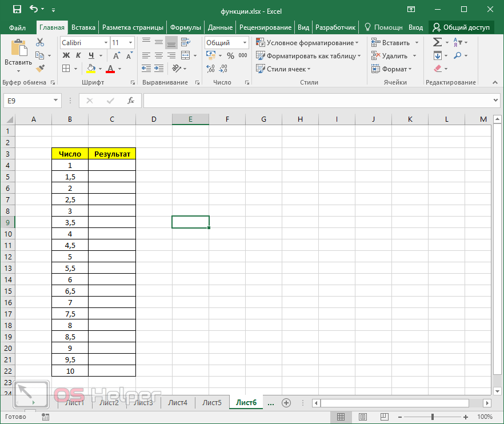Click the accounting number format icon
Image resolution: width=504 pixels, height=424 pixels.
pos(211,55)
